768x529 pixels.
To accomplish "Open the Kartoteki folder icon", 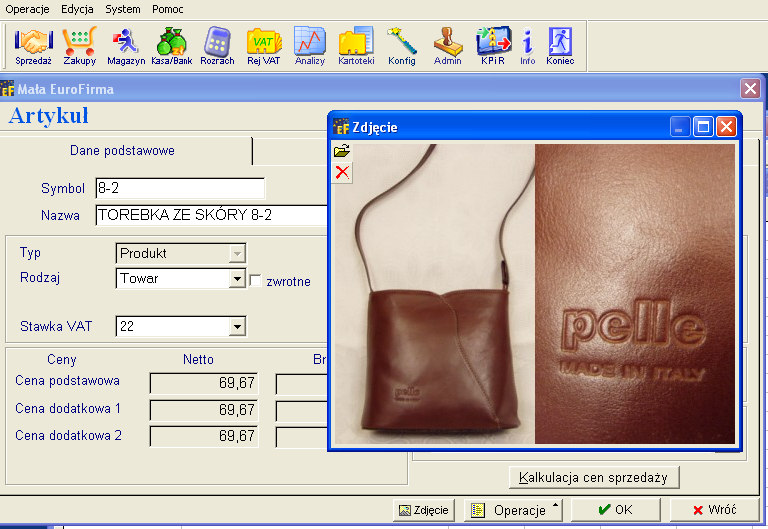I will click(x=356, y=47).
